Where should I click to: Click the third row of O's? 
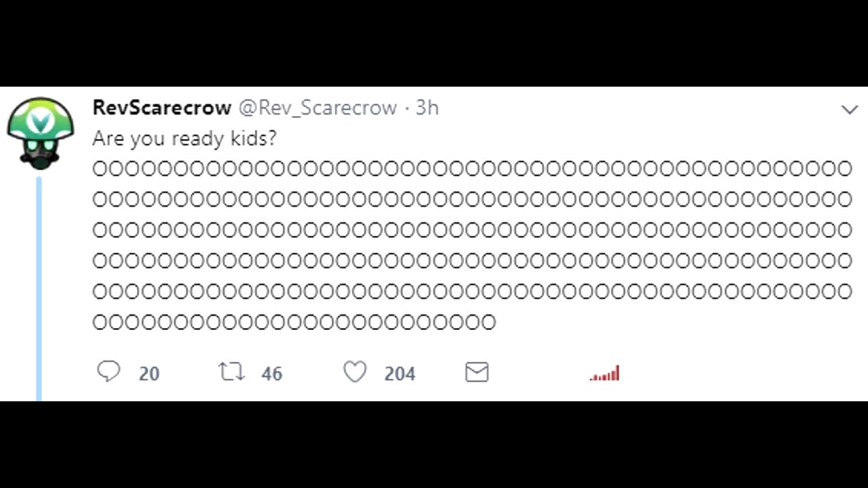(x=472, y=230)
